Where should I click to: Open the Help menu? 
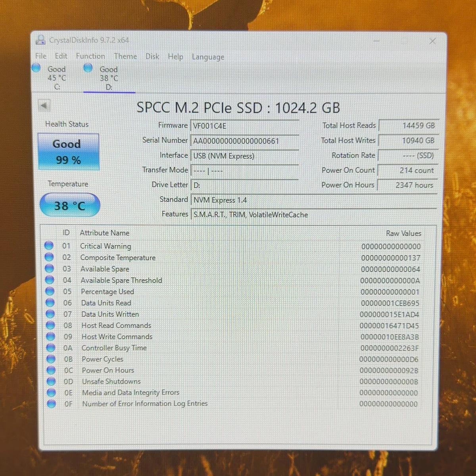[x=175, y=57]
